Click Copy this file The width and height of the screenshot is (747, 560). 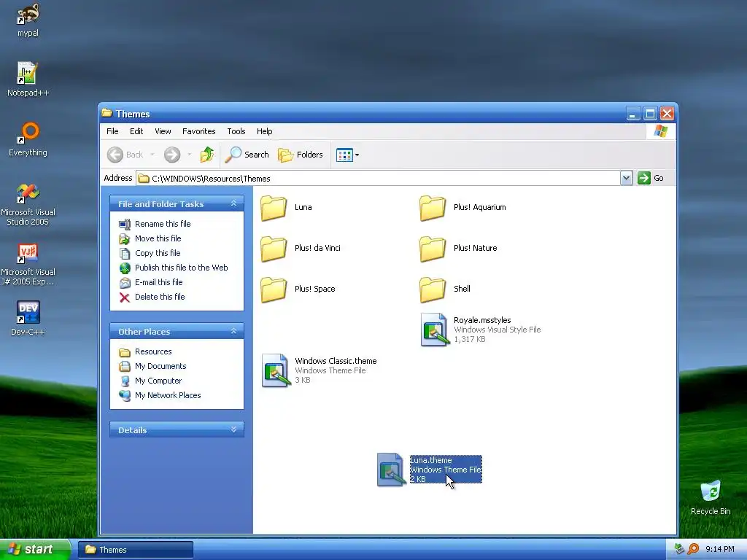158,253
